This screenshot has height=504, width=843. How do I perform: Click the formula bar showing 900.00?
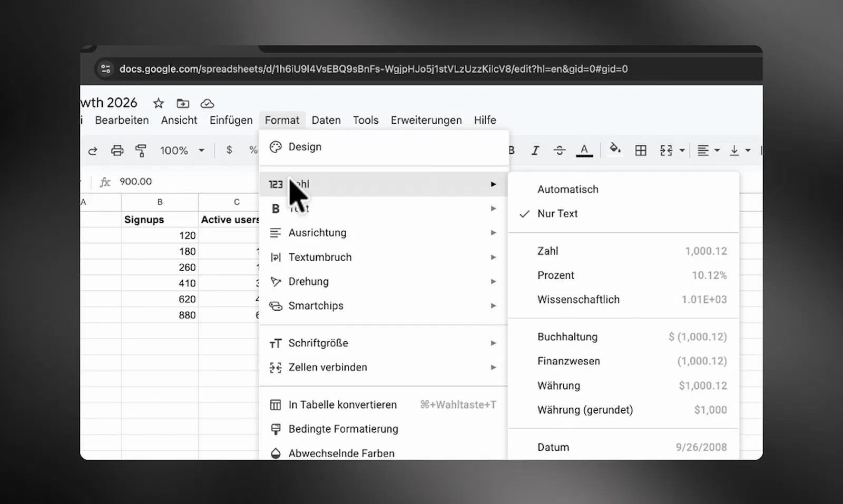click(135, 182)
